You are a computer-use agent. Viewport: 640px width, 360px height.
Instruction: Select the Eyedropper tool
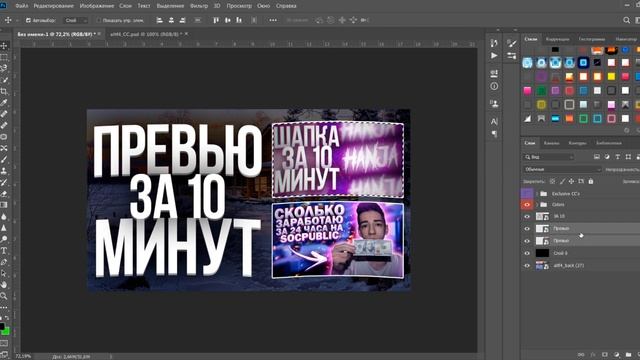(x=4, y=102)
